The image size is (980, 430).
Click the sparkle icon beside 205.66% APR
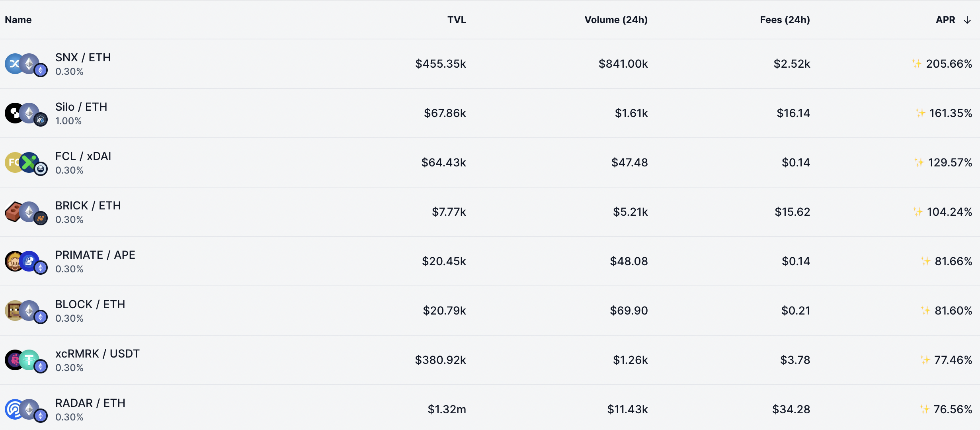[x=917, y=63]
